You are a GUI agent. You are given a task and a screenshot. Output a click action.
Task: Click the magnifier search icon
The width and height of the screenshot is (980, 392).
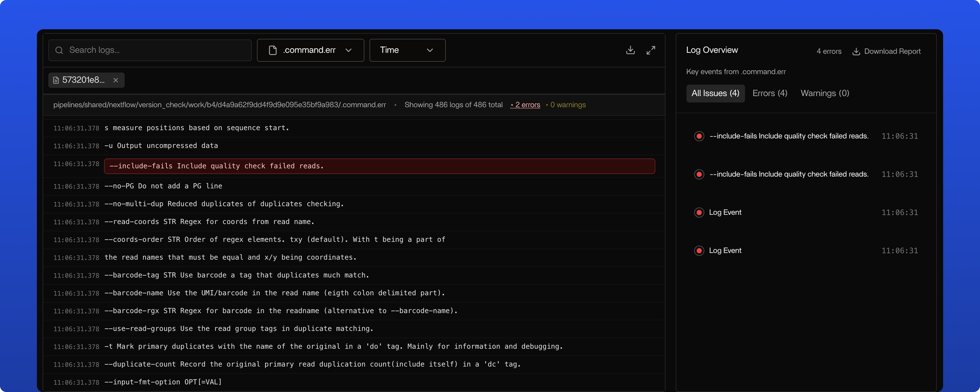[x=59, y=50]
